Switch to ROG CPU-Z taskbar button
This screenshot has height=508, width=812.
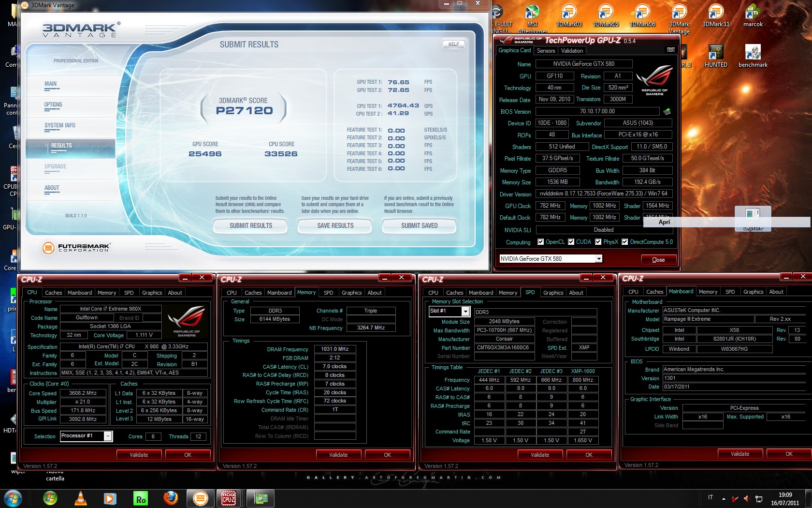[229, 498]
